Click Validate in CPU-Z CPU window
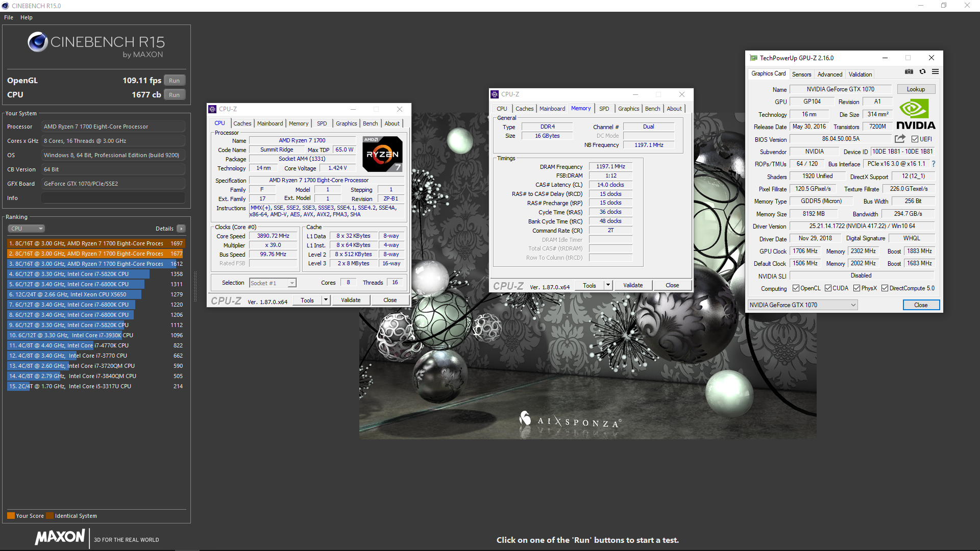 pyautogui.click(x=351, y=300)
